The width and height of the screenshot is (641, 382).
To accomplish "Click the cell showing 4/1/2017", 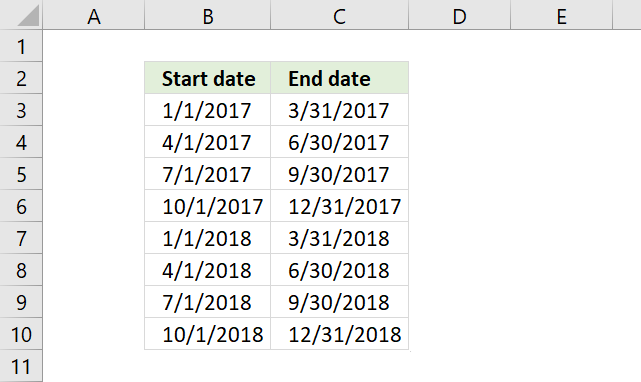I will (208, 142).
